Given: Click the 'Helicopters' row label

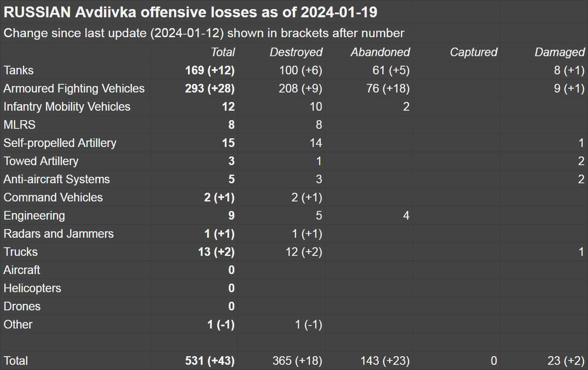Looking at the screenshot, I should (x=32, y=288).
